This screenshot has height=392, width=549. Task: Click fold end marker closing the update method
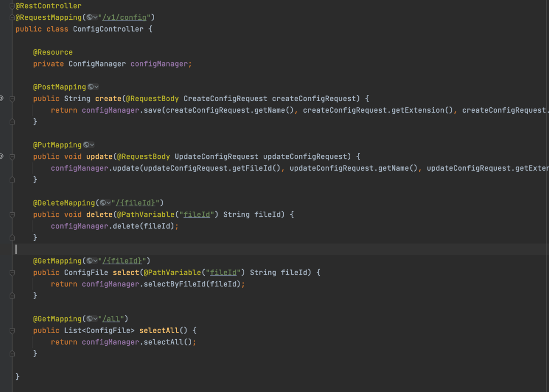pyautogui.click(x=12, y=180)
